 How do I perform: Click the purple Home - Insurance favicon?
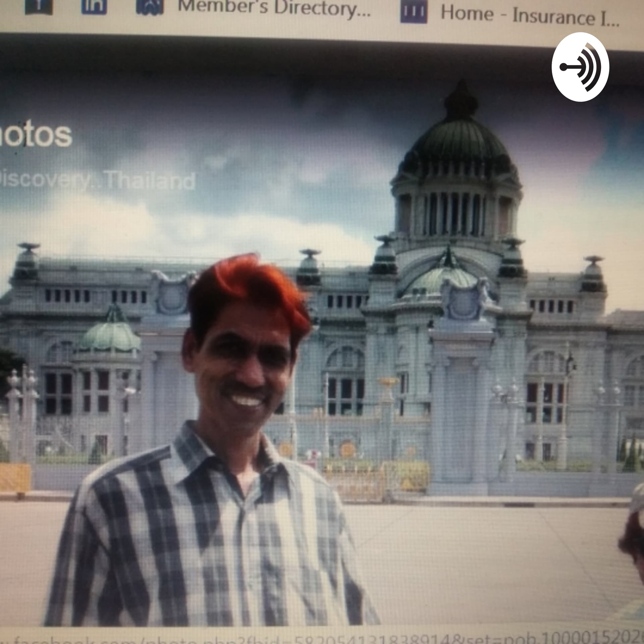click(x=414, y=12)
